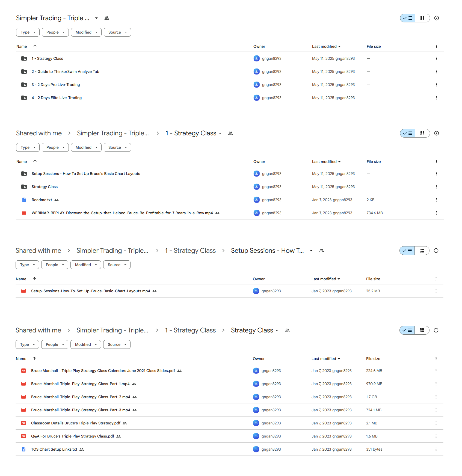Click the document icon for Readme.txt
This screenshot has width=462, height=476.
(24, 200)
